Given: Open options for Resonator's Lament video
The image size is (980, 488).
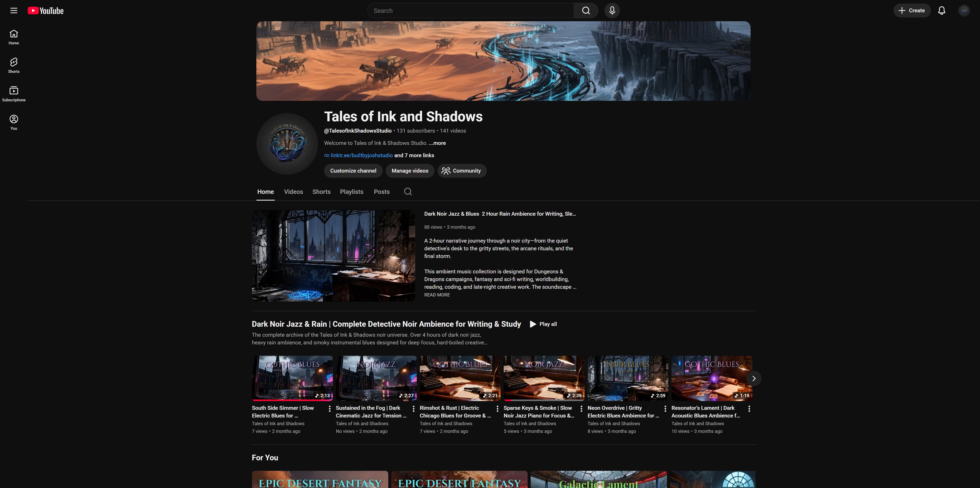Looking at the screenshot, I should (x=749, y=409).
